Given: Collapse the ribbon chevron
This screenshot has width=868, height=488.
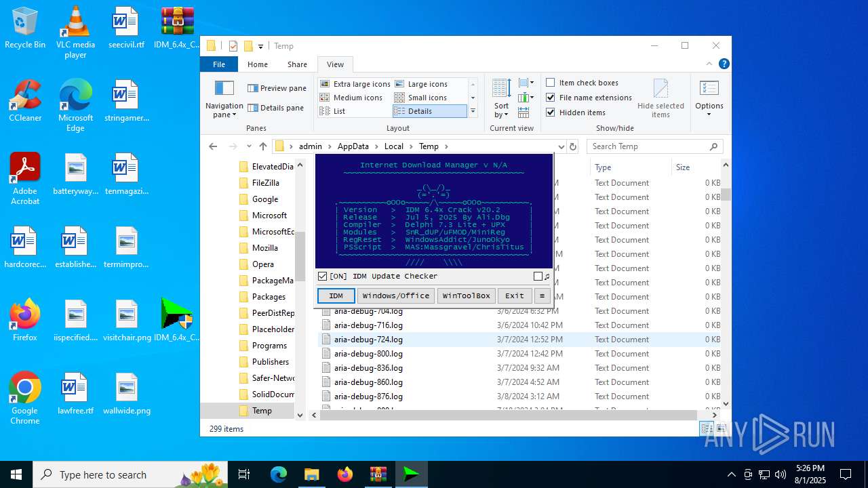Looking at the screenshot, I should [x=710, y=64].
